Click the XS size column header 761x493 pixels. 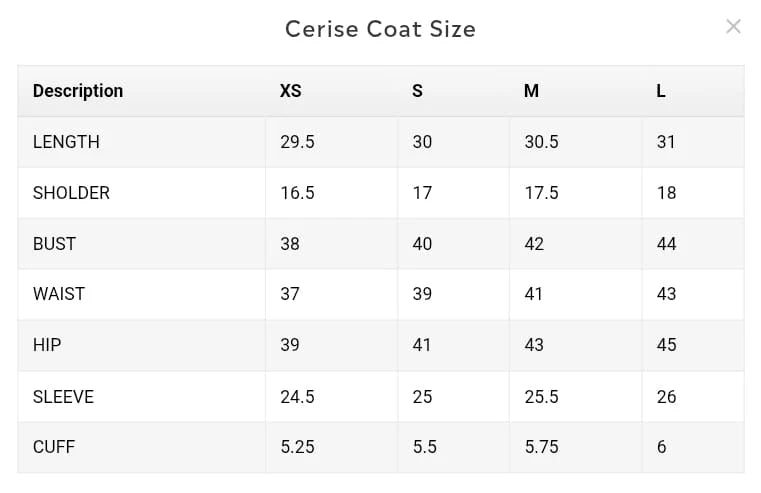click(x=290, y=91)
